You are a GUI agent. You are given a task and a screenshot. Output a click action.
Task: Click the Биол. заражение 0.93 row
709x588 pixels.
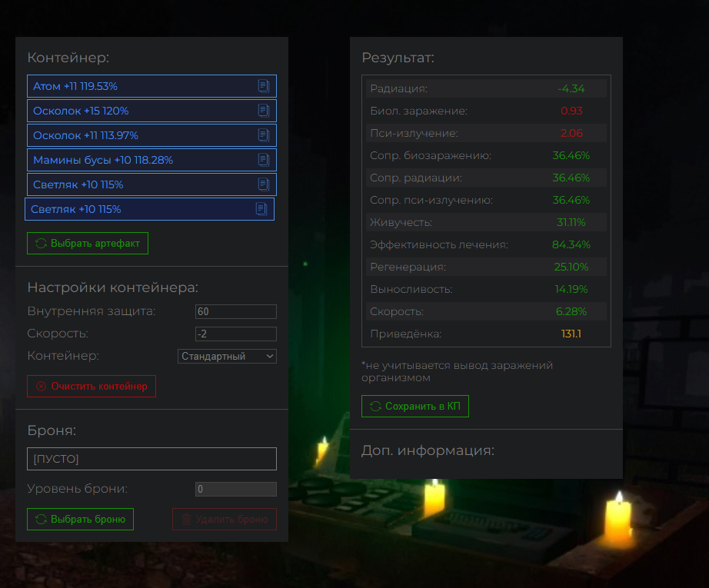click(x=486, y=111)
